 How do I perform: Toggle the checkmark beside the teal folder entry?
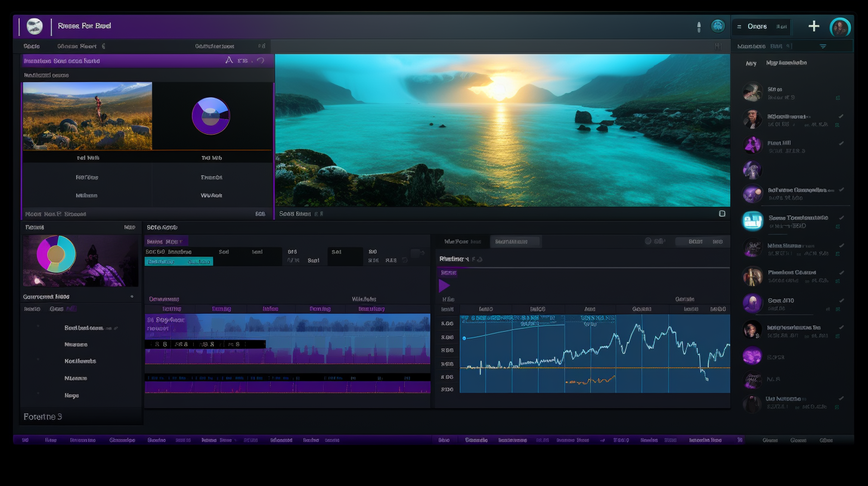point(841,217)
